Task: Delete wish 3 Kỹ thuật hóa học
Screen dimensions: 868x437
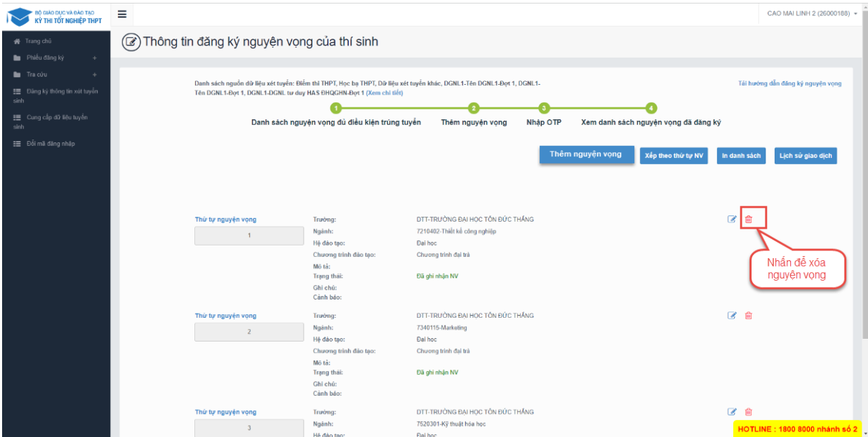Action: (x=748, y=412)
